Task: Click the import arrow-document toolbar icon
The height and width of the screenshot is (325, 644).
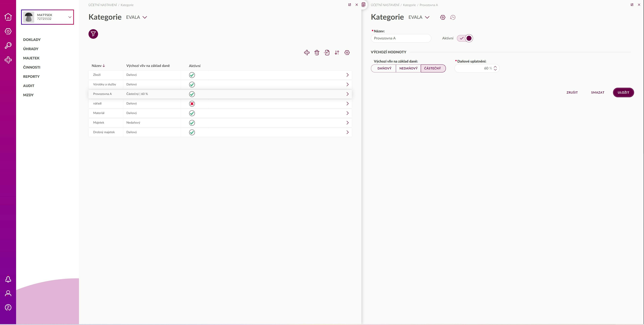Action: point(327,52)
